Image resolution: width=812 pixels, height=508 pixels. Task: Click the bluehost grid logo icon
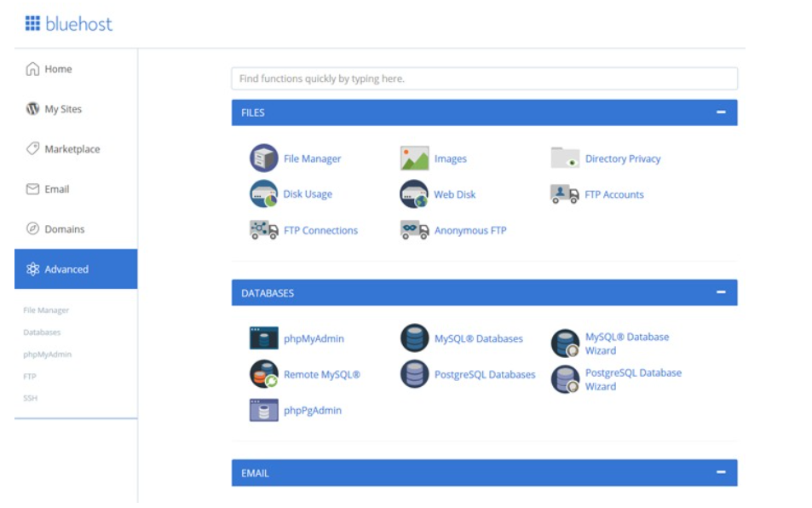pyautogui.click(x=32, y=23)
